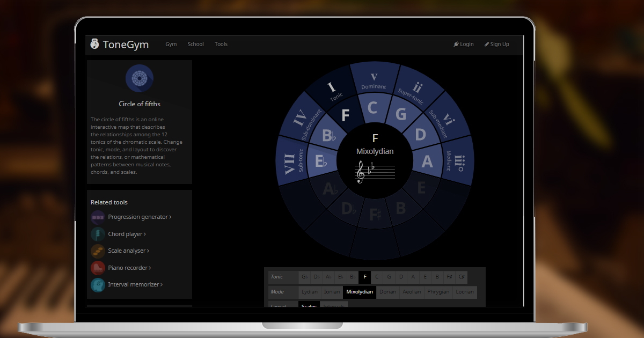Screen dimensions: 644x338
Task: Open the Progression generator tool icon
Action: pos(98,216)
